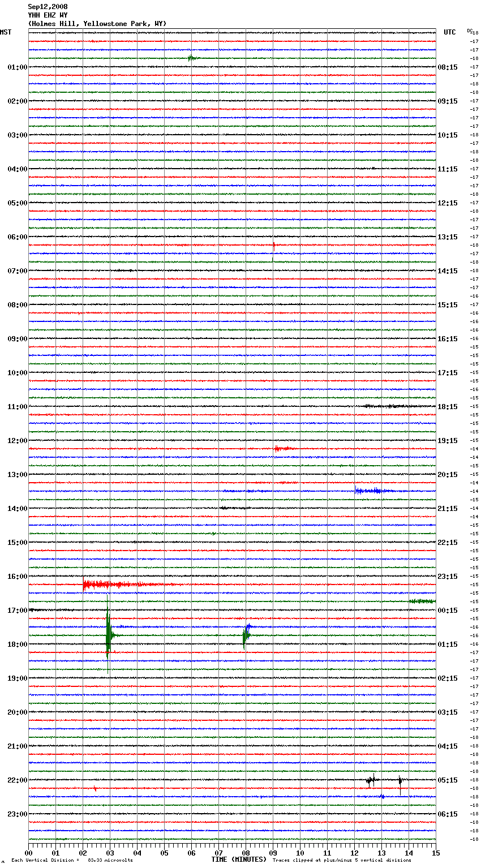
Task: Mark the green event near minute 08
Action: coord(246,635)
